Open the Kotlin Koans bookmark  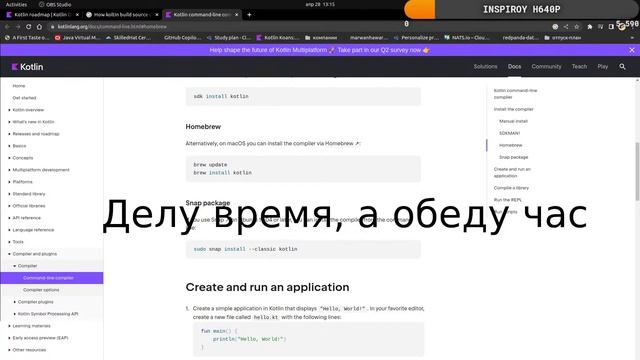(x=278, y=38)
